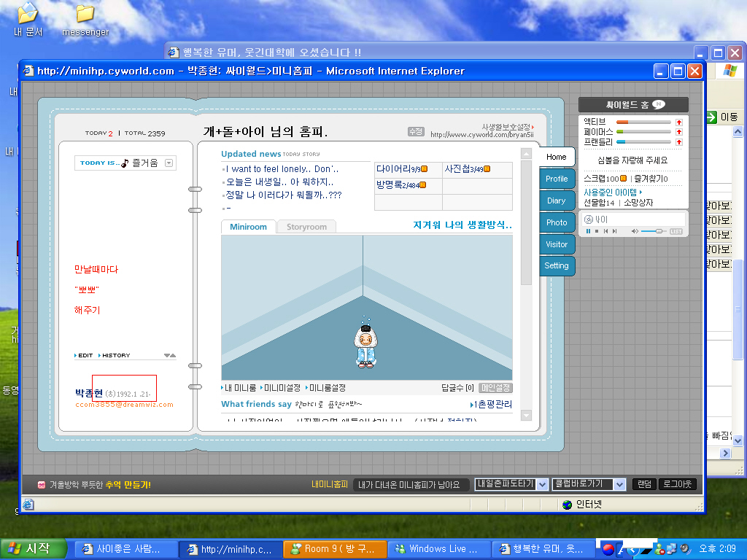Click the EDIT link in profile panel
The height and width of the screenshot is (560, 747).
tap(84, 356)
